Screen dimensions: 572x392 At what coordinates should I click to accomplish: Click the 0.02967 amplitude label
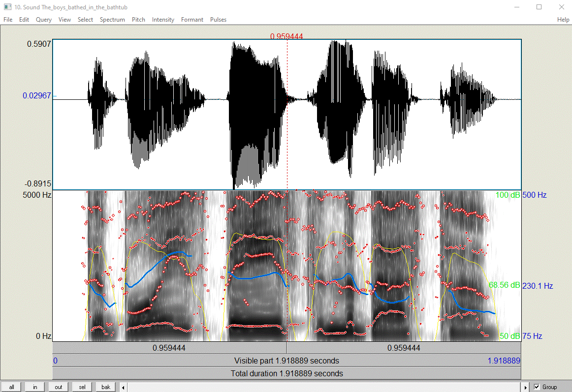tap(37, 95)
